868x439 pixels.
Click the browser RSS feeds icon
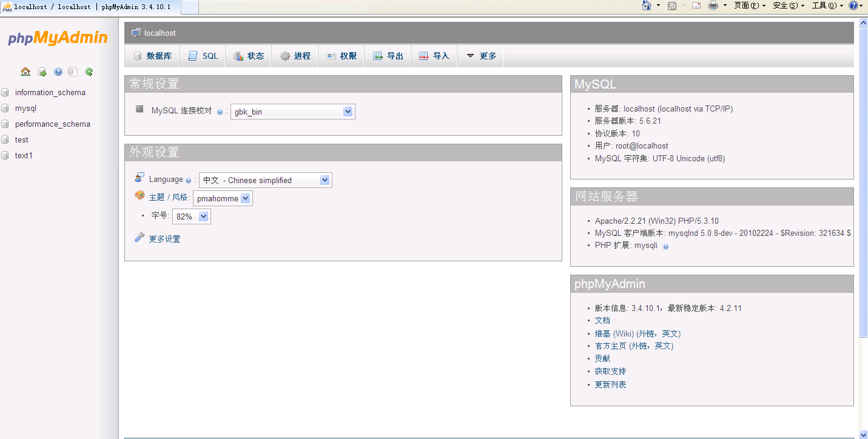coord(672,5)
